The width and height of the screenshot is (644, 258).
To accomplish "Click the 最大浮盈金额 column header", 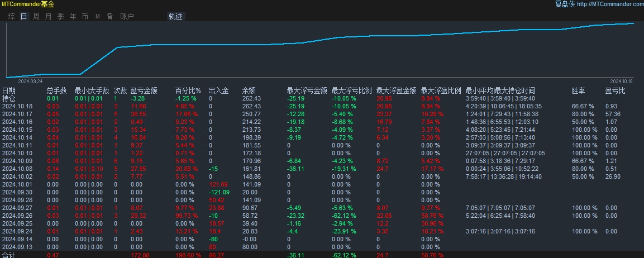I will [x=397, y=90].
